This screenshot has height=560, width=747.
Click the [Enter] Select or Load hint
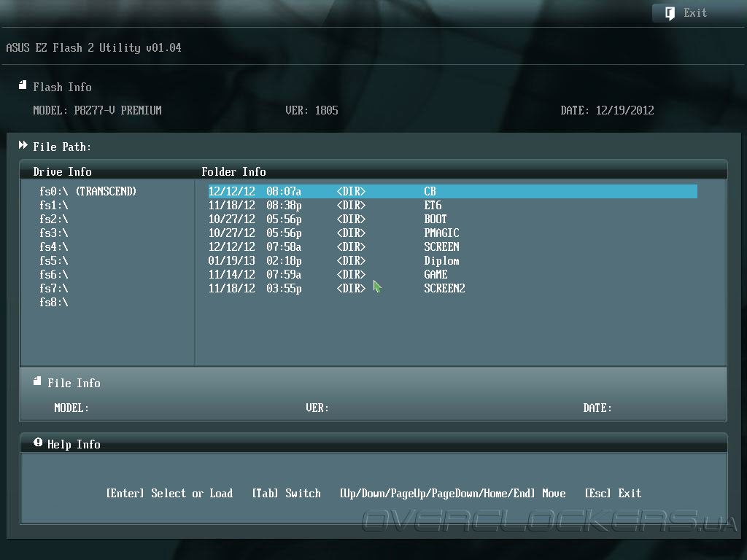point(169,494)
